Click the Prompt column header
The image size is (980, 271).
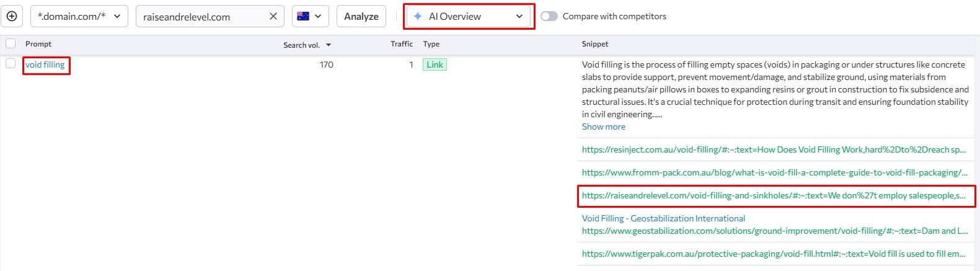click(38, 44)
